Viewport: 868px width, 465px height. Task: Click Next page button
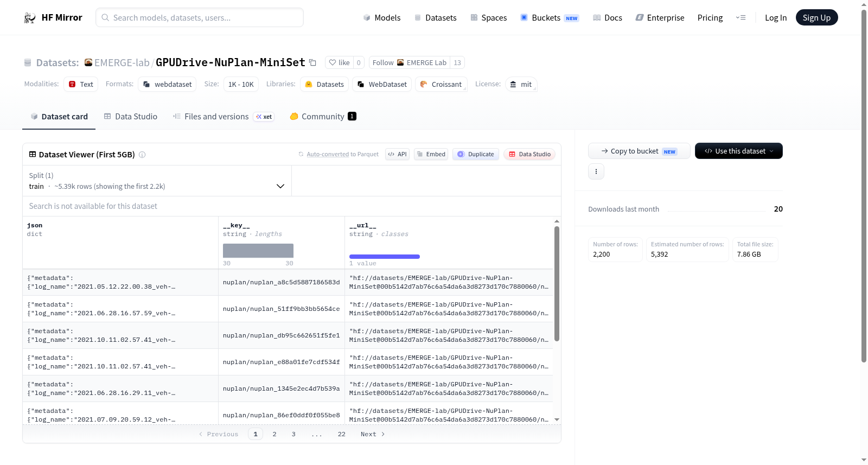373,434
